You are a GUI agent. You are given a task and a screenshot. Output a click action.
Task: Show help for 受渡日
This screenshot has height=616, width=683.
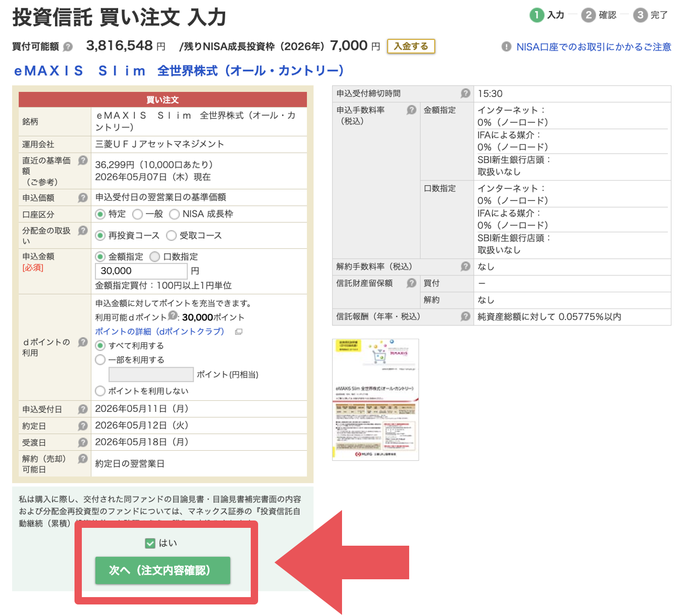(83, 443)
